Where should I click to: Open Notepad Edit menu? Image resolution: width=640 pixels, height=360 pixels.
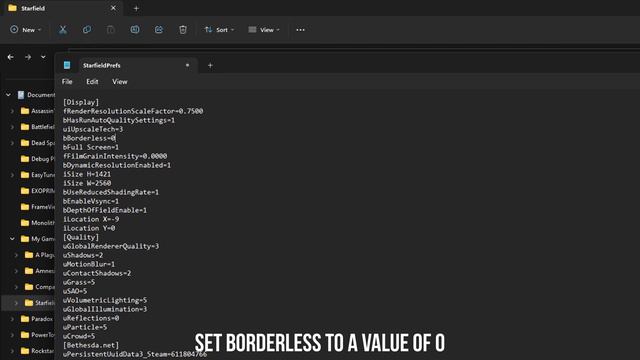(92, 82)
